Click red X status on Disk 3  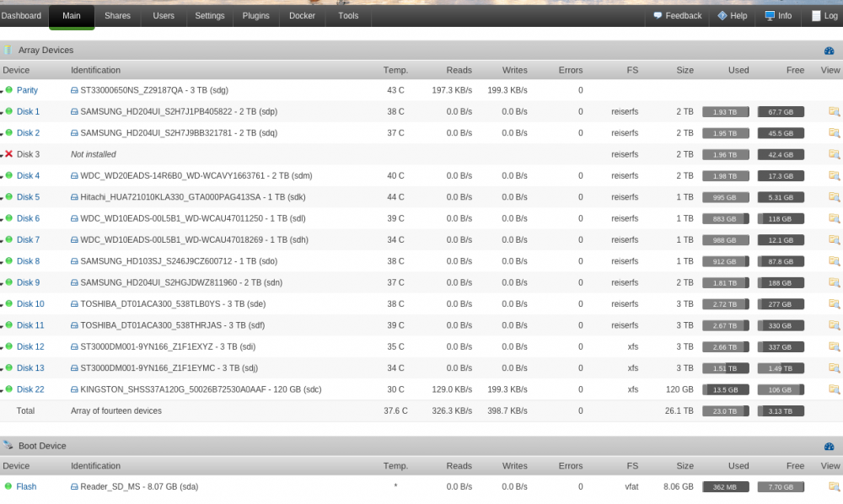[8, 153]
